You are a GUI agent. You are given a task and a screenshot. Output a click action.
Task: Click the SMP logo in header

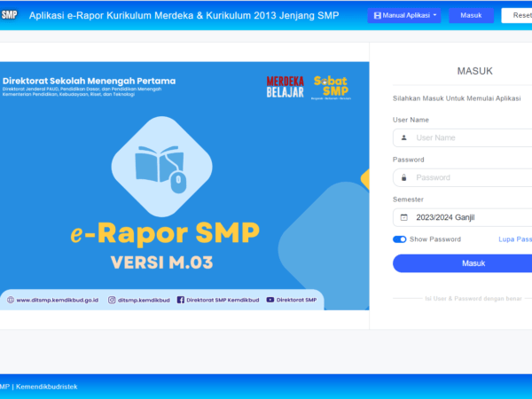[x=9, y=15]
